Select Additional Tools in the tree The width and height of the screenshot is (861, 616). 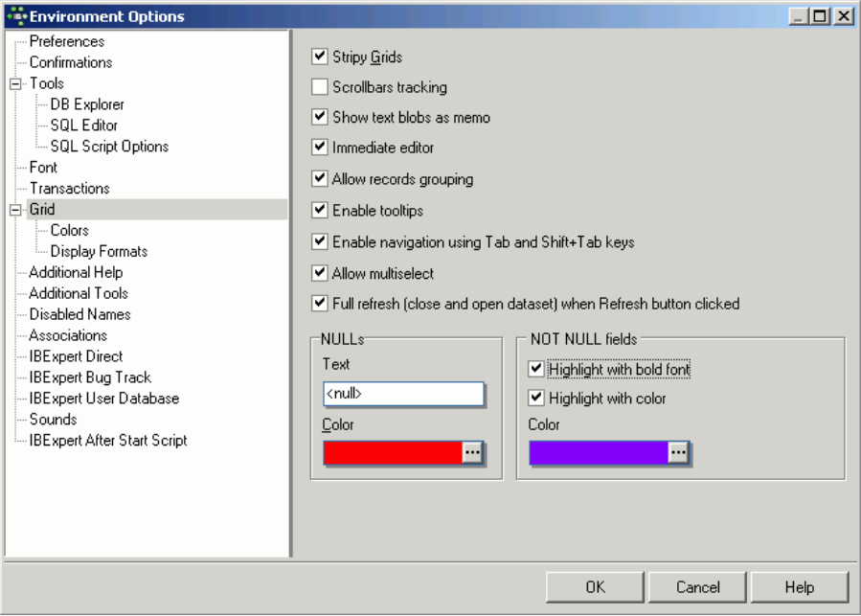pos(79,293)
